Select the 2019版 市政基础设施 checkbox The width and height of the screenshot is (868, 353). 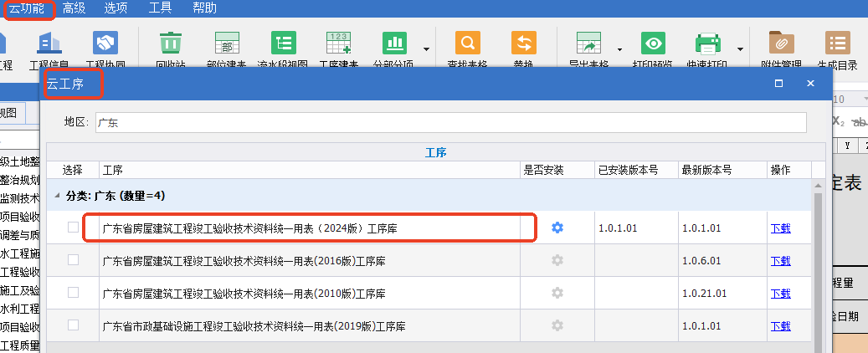tap(73, 325)
